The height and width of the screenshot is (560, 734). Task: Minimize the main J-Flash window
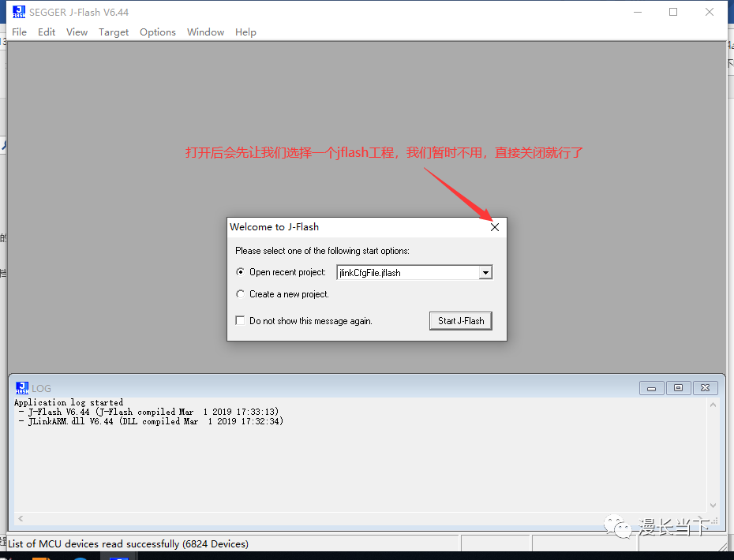(637, 12)
